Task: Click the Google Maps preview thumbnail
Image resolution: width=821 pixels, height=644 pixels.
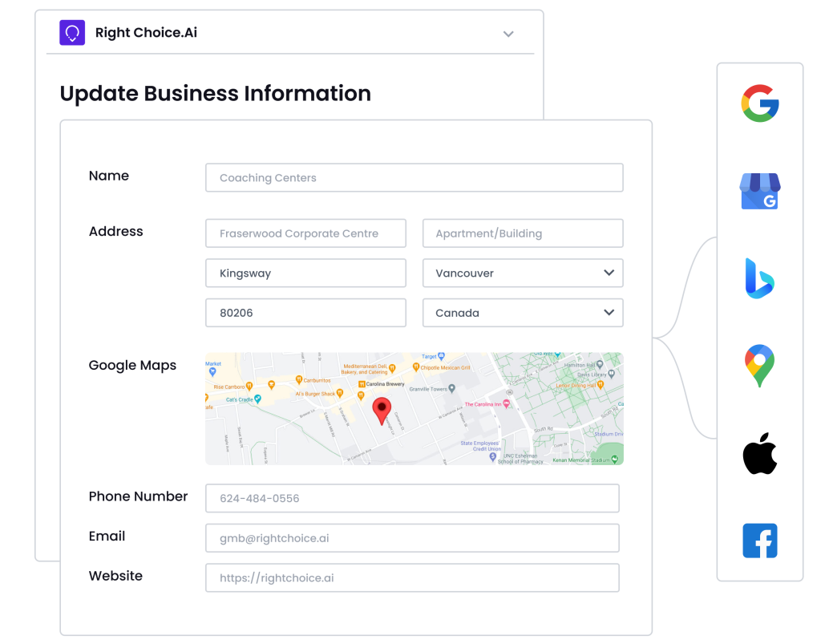Action: tap(415, 408)
